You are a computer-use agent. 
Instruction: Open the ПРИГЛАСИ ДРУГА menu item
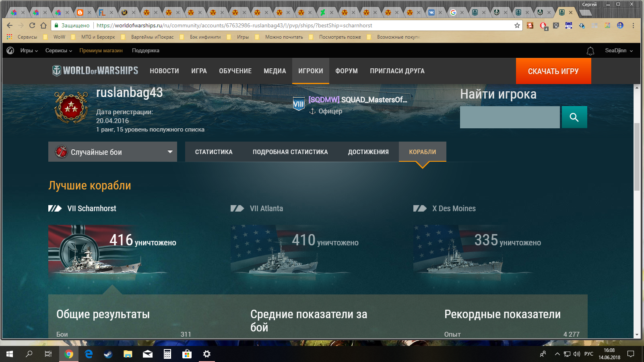(x=397, y=71)
